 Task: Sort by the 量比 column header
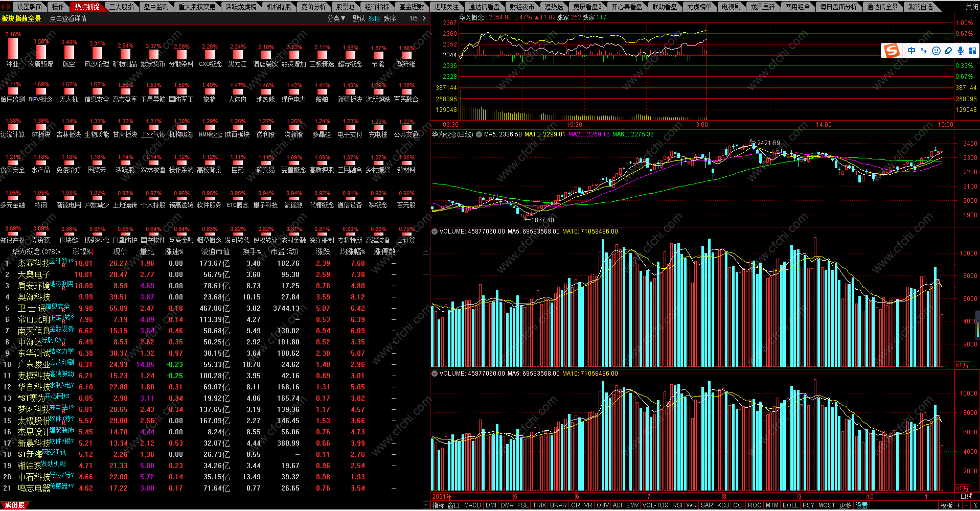(147, 252)
